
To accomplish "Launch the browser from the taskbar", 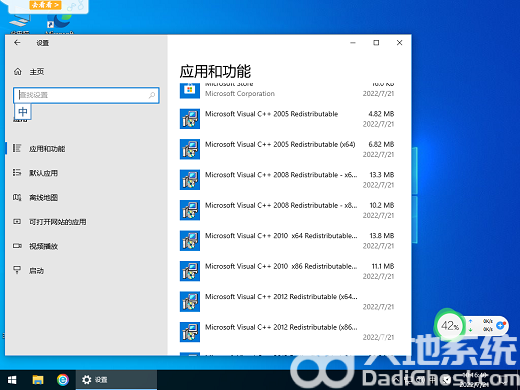I will tap(63, 380).
